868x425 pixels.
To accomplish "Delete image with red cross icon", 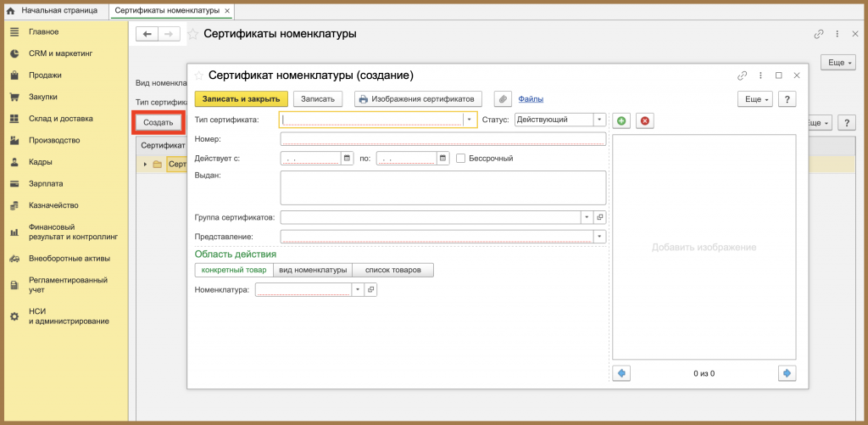I will (x=644, y=120).
